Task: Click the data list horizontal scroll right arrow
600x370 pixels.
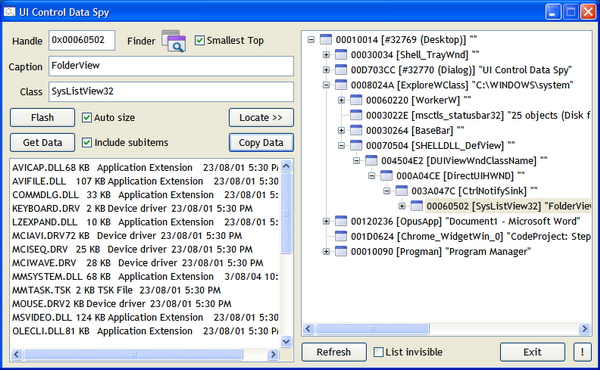Action: pyautogui.click(x=273, y=354)
